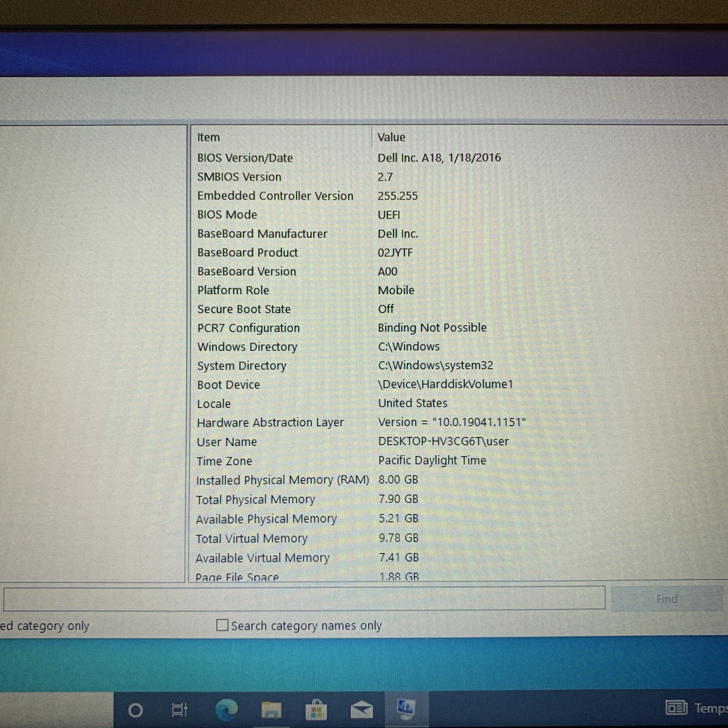Image resolution: width=728 pixels, height=728 pixels.
Task: Click value 'DESKTOP-HV3CG6T\user'
Action: tap(444, 441)
